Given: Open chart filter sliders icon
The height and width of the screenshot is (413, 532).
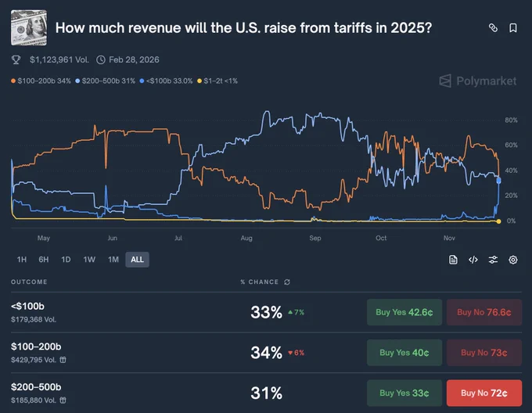Looking at the screenshot, I should 493,260.
